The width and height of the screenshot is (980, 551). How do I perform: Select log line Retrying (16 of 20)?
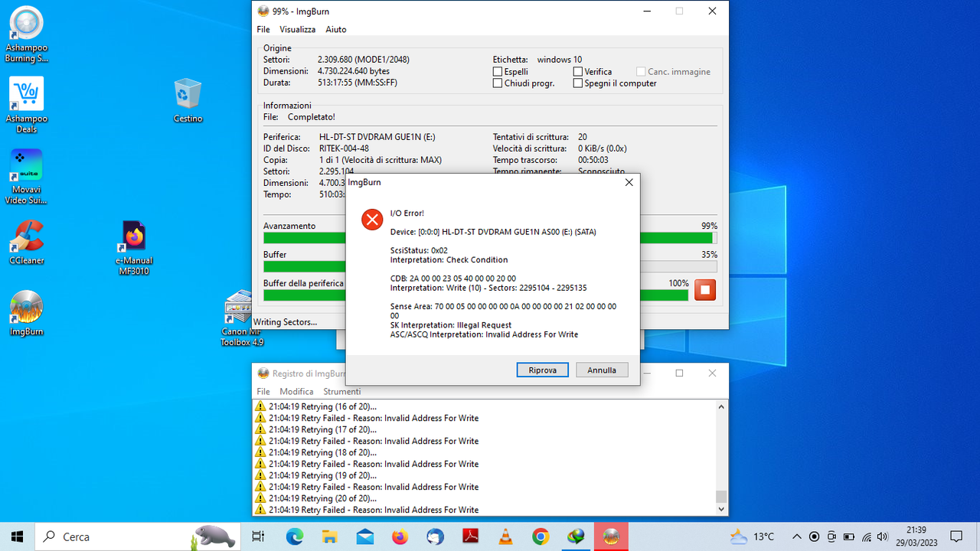[x=322, y=406]
